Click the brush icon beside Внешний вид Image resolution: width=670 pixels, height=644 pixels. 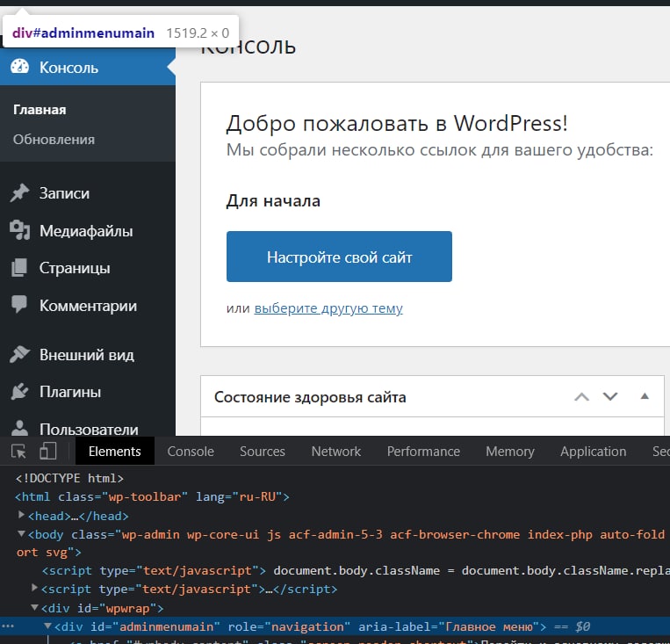[19, 354]
